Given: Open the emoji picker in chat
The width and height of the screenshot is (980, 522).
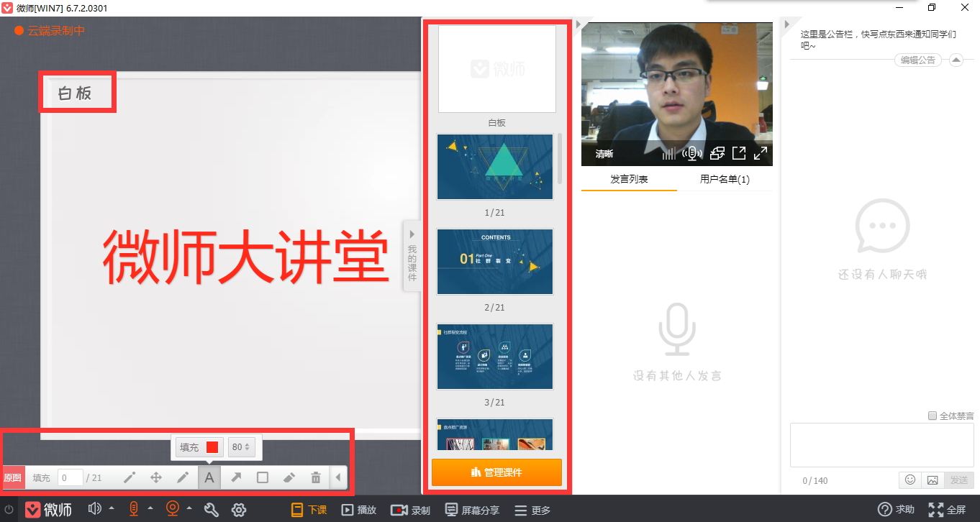Looking at the screenshot, I should 910,480.
